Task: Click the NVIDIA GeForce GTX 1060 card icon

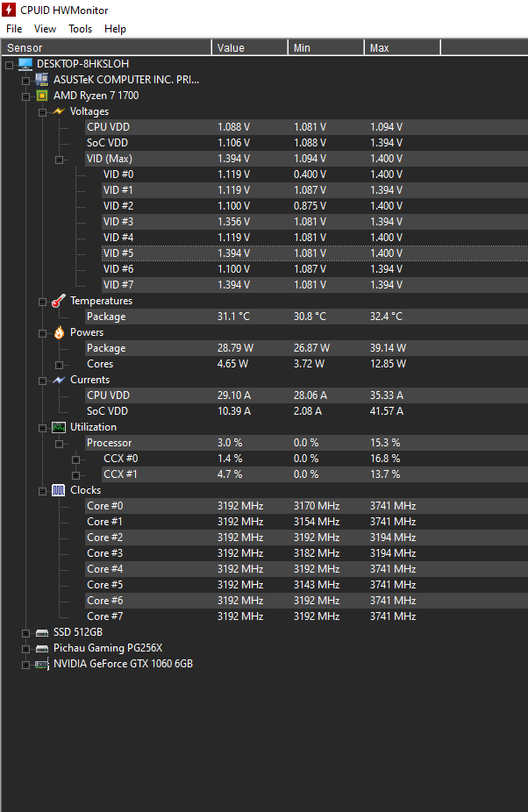Action: [x=42, y=665]
